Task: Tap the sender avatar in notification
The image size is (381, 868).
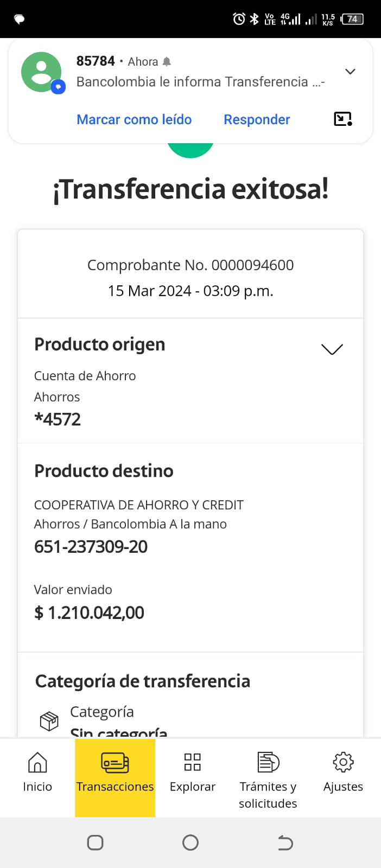Action: click(41, 72)
